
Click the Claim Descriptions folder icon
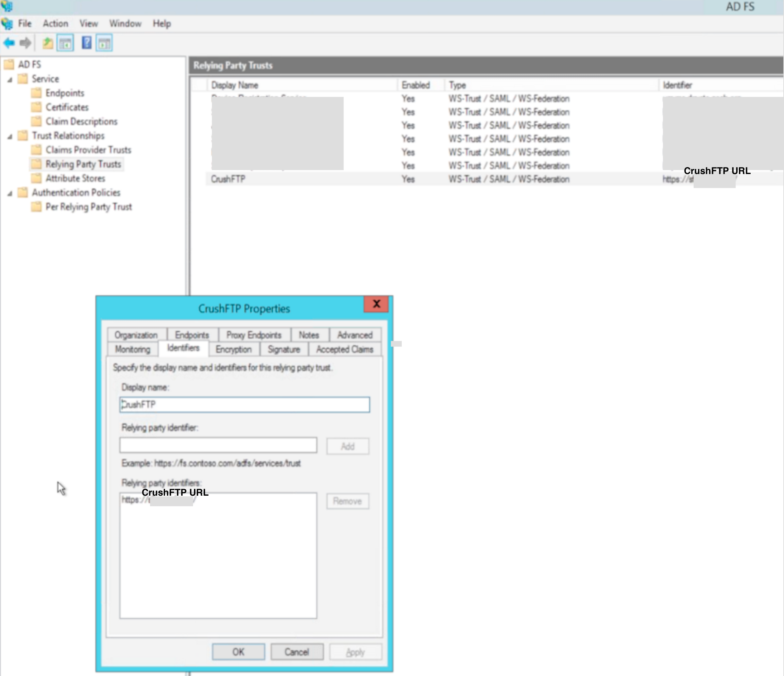(37, 121)
